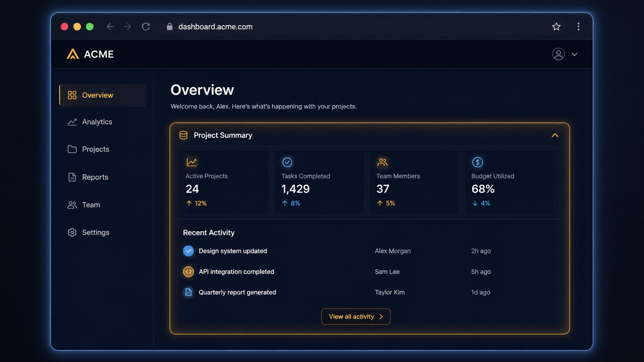
Task: Select Overview in the sidebar
Action: 103,95
